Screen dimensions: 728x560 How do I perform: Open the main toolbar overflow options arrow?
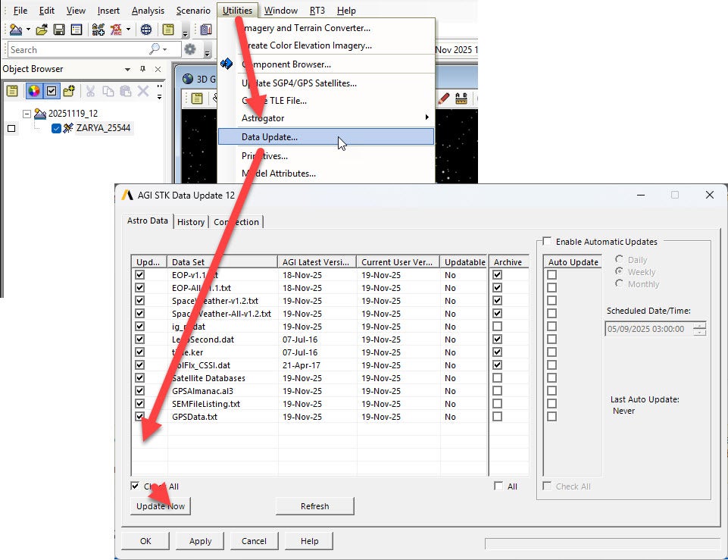tap(186, 33)
